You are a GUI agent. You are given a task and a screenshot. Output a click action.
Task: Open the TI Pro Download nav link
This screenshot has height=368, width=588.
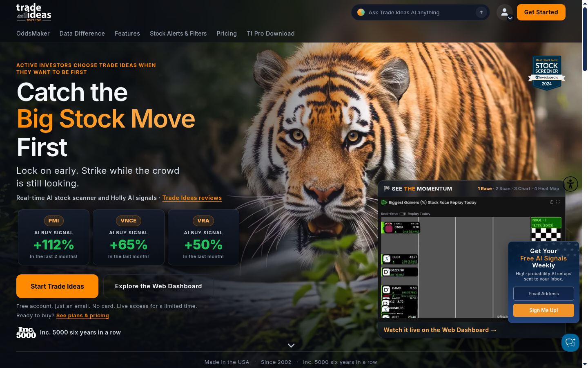[271, 34]
